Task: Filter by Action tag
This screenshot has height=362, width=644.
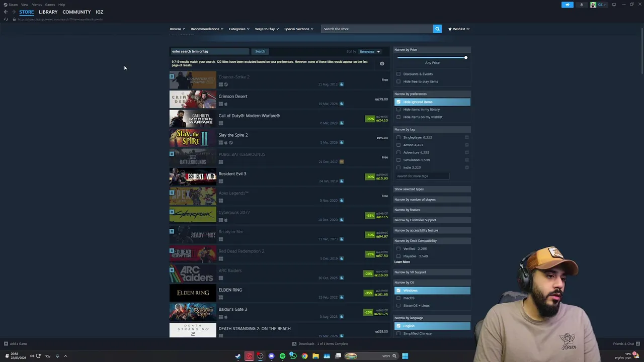Action: [398, 145]
